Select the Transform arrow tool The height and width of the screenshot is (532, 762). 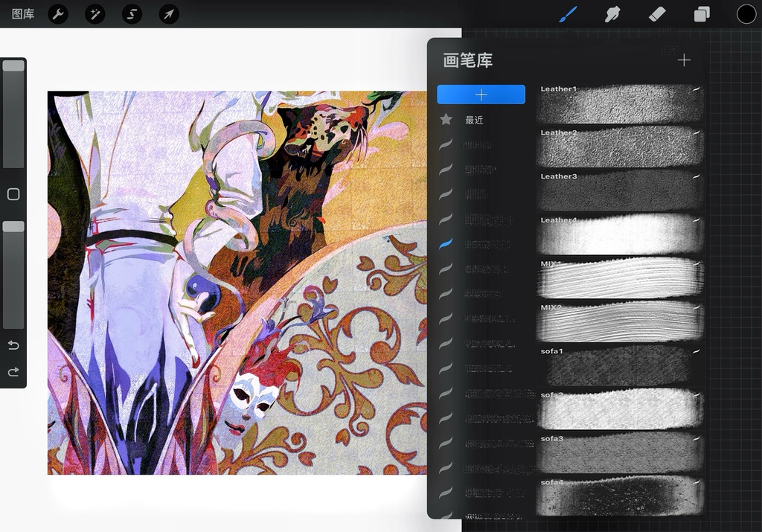169,13
